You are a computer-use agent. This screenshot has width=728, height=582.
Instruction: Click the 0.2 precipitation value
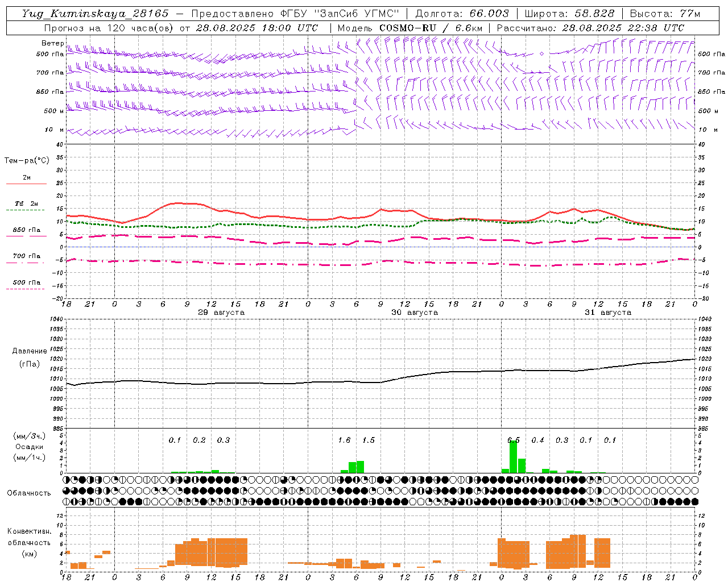point(199,440)
